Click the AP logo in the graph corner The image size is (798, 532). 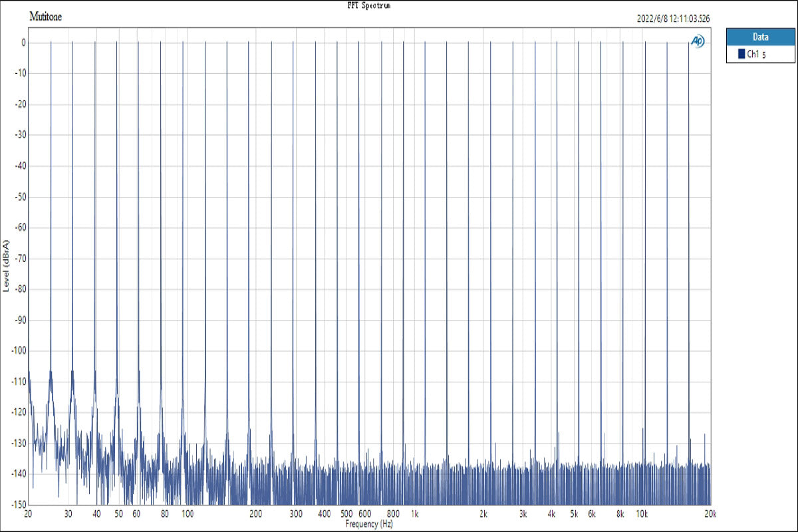tap(698, 41)
